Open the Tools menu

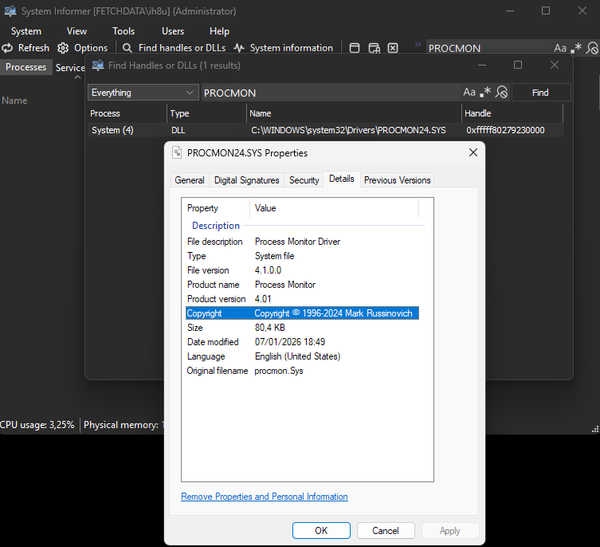[x=123, y=31]
